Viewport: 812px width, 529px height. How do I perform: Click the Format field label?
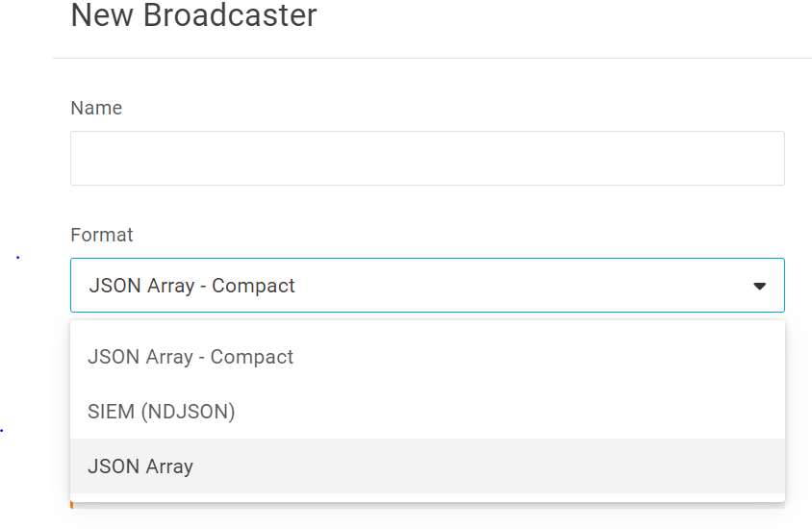pyautogui.click(x=102, y=236)
